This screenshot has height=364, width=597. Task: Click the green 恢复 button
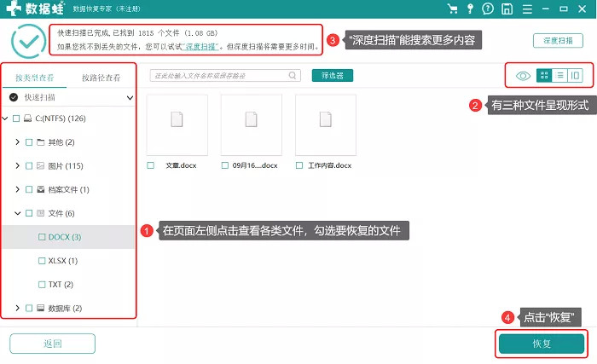(x=542, y=344)
